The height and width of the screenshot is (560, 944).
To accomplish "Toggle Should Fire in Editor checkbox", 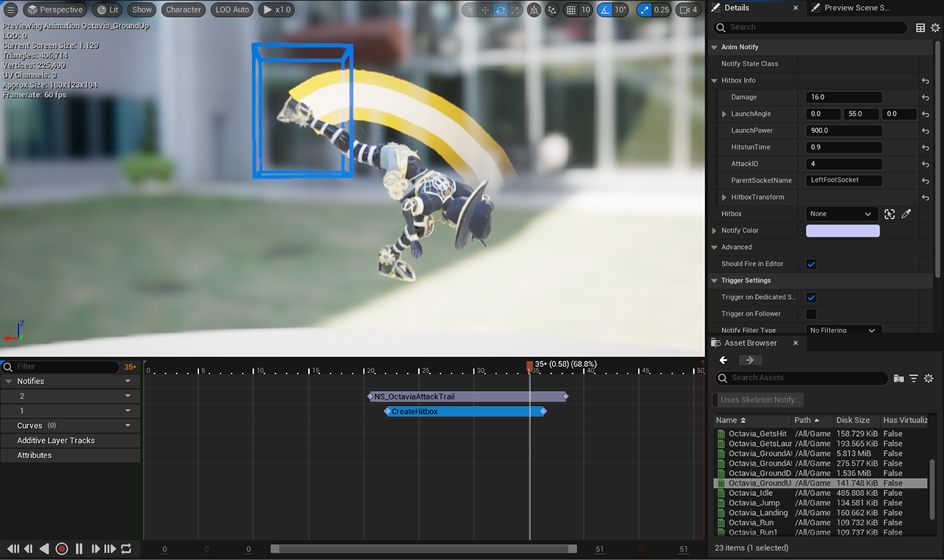I will click(811, 264).
